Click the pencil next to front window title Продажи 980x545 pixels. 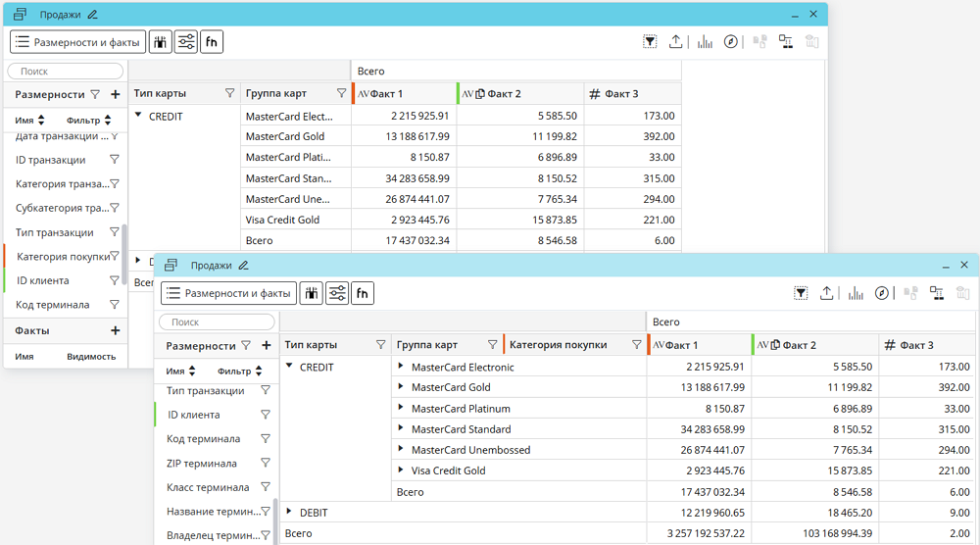244,266
